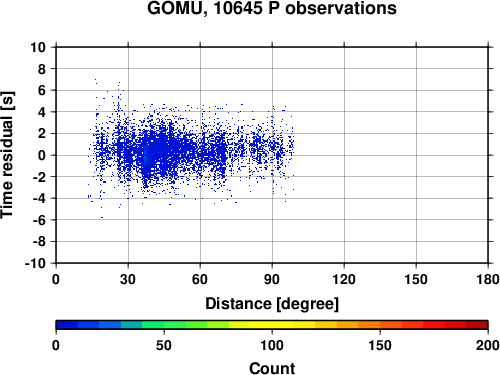Click x-axis tick label "90"
The image size is (500, 375).
[x=272, y=279]
